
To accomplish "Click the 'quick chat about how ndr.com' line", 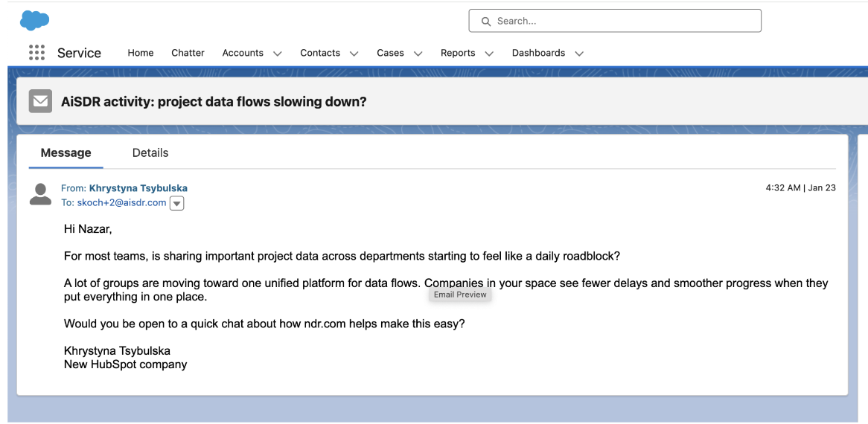I will (264, 324).
